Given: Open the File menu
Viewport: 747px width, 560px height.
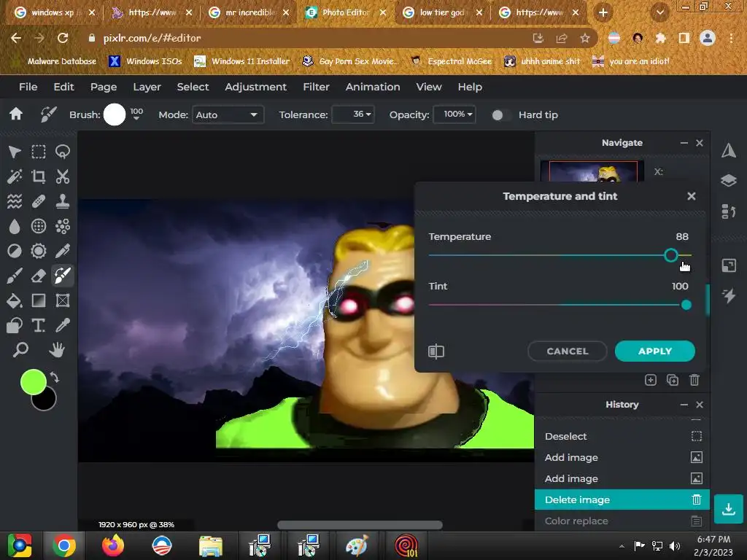Looking at the screenshot, I should click(x=28, y=87).
